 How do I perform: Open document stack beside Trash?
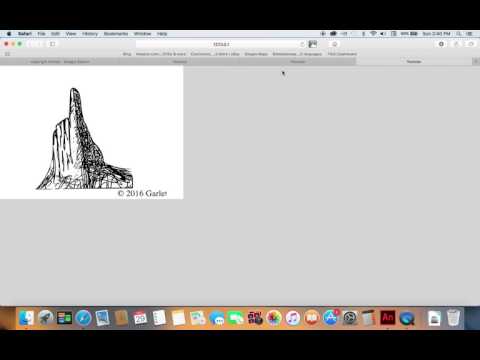(x=434, y=318)
